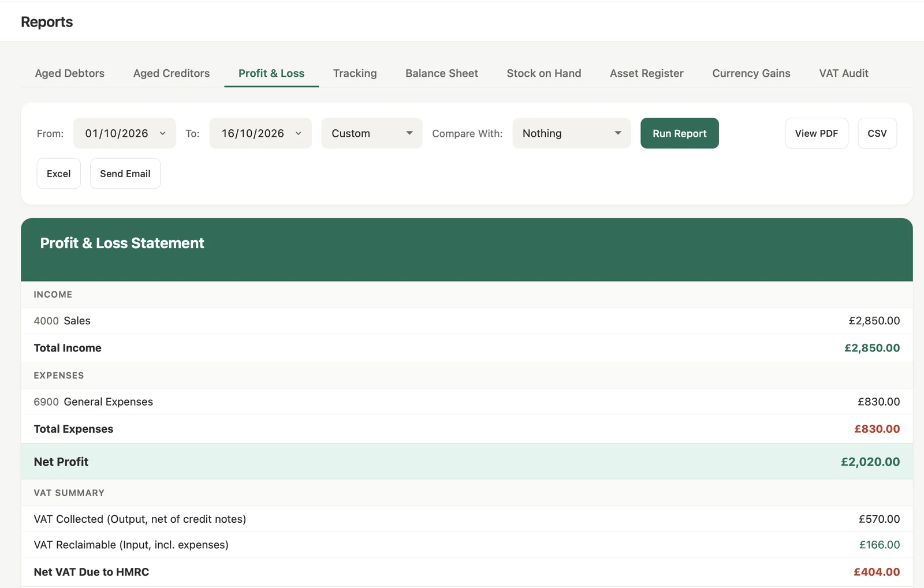
Task: Click the 4000 Sales income row
Action: 467,321
